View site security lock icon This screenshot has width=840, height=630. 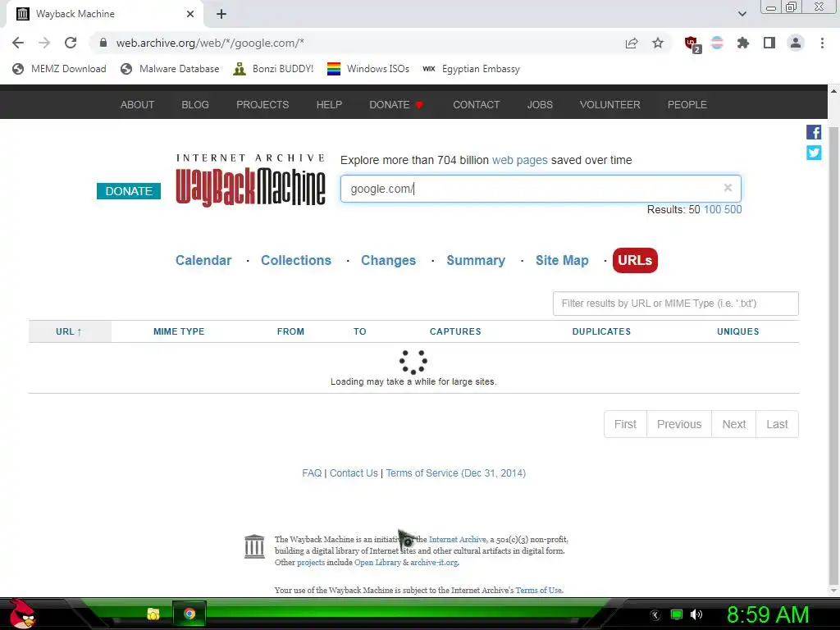tap(103, 43)
